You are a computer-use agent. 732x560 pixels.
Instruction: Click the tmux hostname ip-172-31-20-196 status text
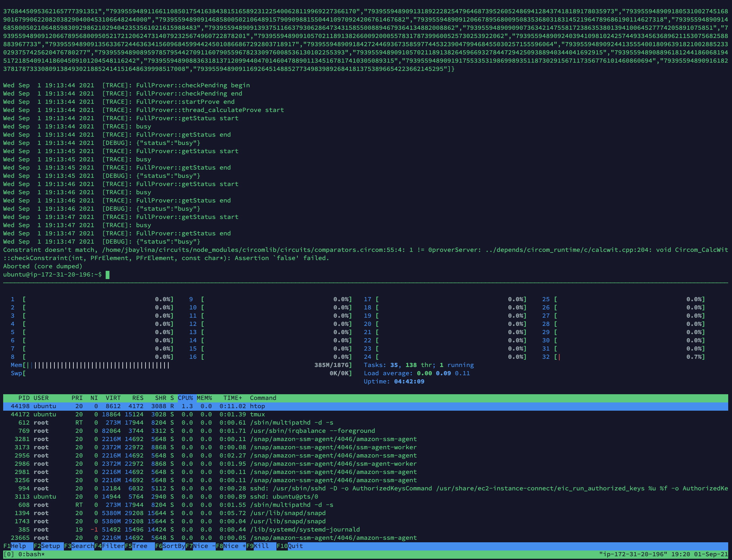pyautogui.click(x=633, y=554)
